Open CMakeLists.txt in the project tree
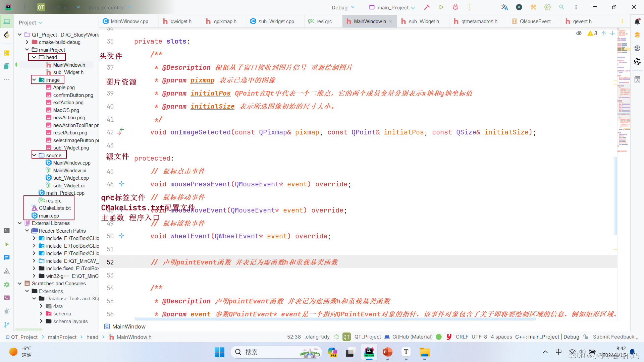 (x=55, y=208)
